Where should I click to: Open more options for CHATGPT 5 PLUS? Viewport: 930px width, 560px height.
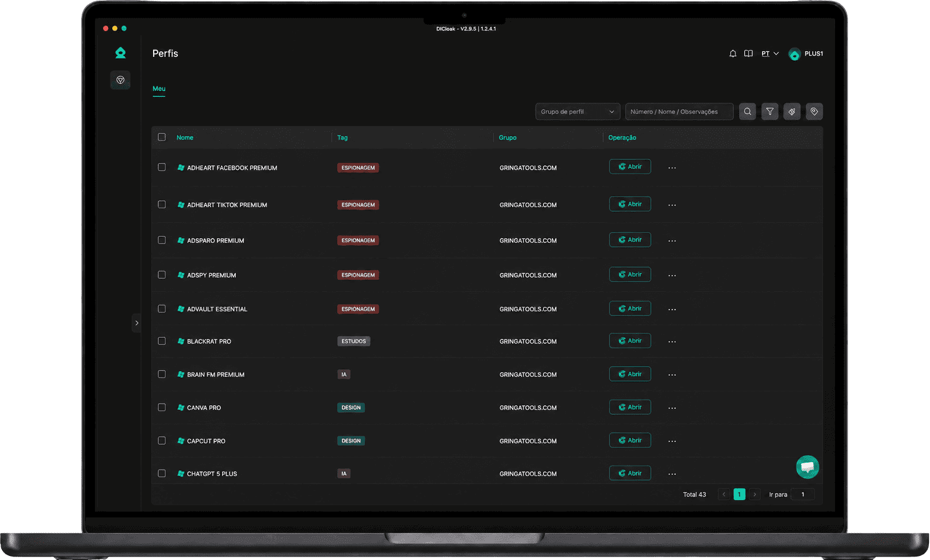click(x=672, y=474)
